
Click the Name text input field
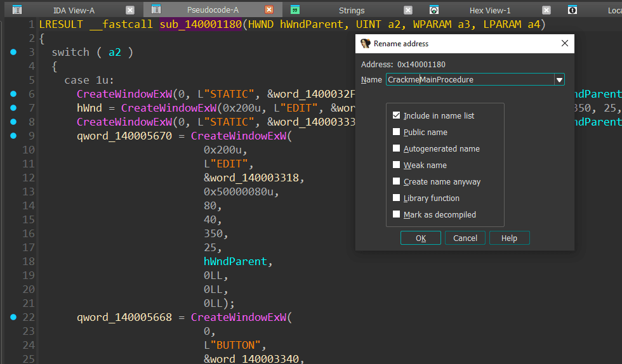pyautogui.click(x=470, y=80)
